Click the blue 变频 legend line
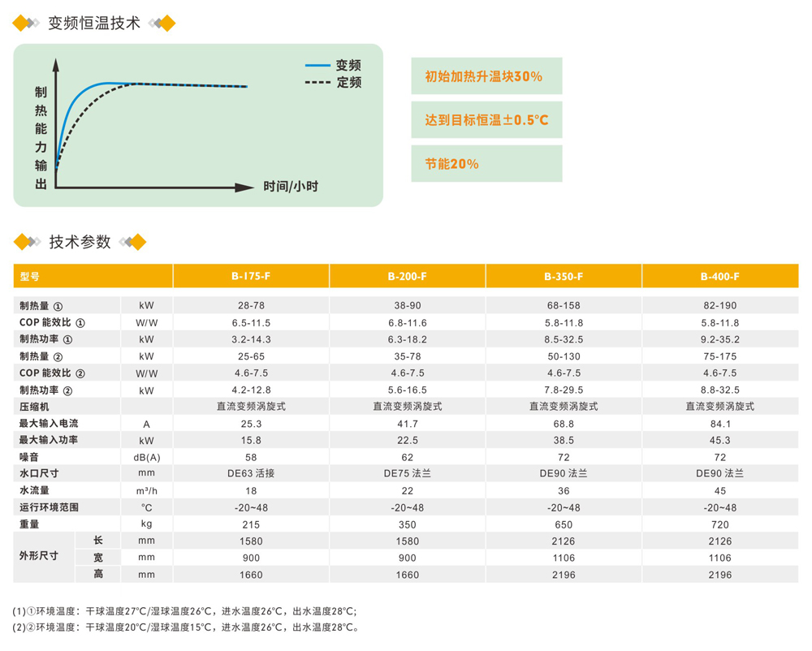The height and width of the screenshot is (651, 812). point(317,65)
